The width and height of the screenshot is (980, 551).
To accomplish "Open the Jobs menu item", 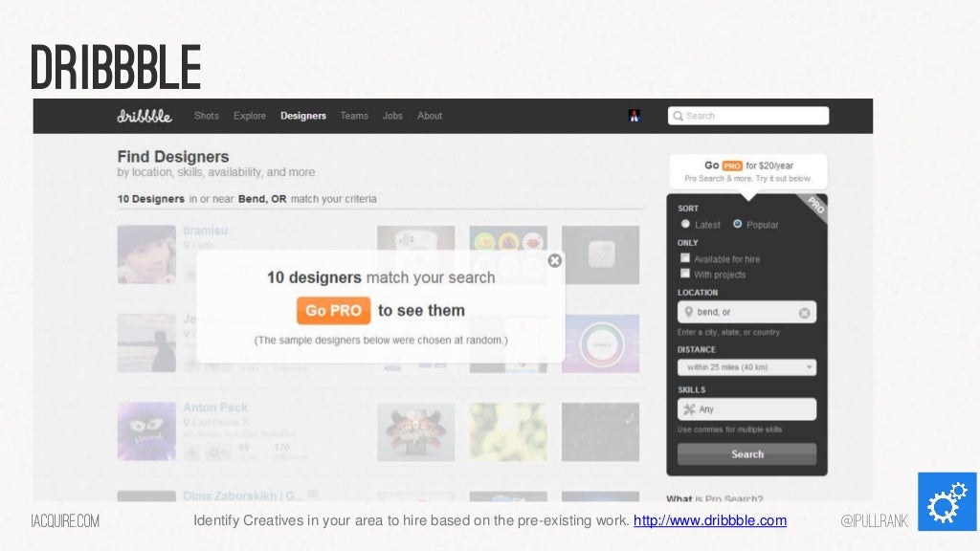I will 392,116.
